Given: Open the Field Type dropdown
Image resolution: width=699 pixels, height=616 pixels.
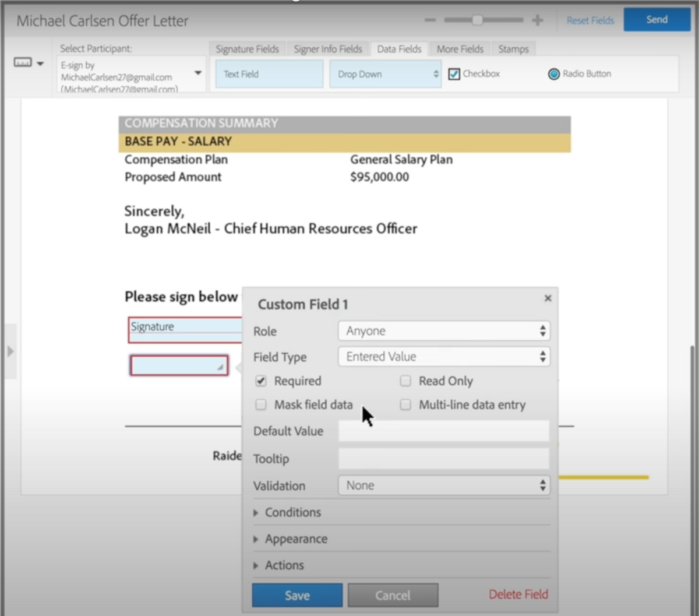Looking at the screenshot, I should tap(444, 357).
